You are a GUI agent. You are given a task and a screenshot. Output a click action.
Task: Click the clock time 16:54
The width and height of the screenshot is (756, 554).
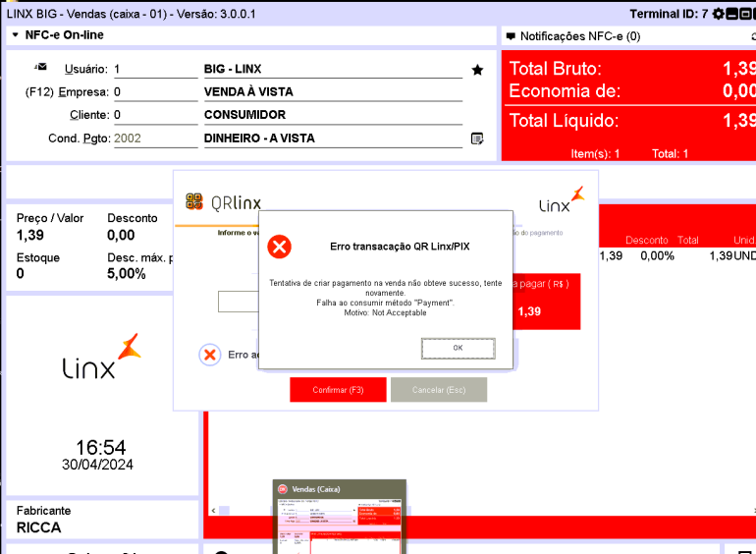101,448
